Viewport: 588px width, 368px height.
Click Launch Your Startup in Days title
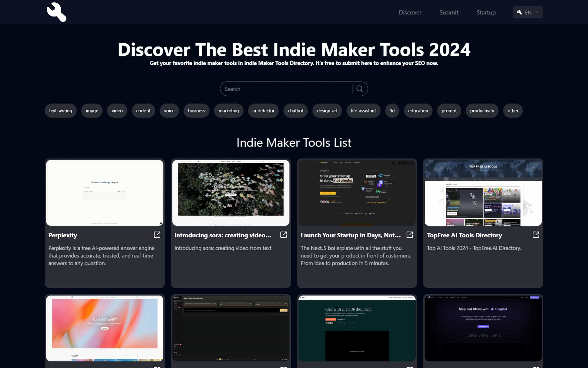[351, 235]
